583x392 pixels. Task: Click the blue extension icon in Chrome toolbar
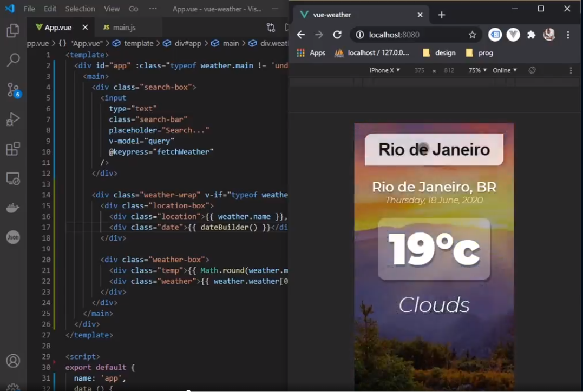[495, 35]
